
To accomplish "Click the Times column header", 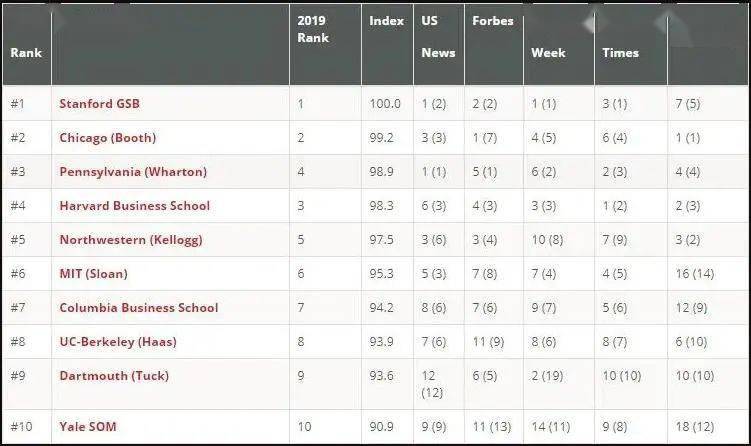I will pyautogui.click(x=620, y=53).
